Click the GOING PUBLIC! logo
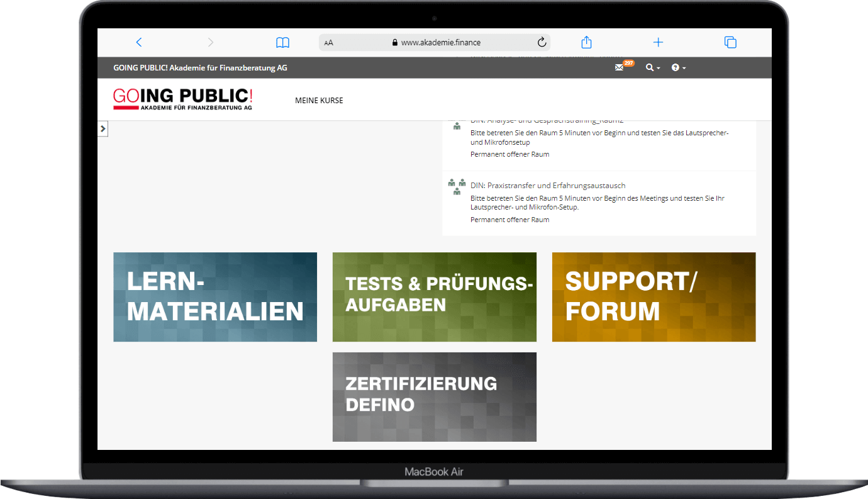This screenshot has width=868, height=499. click(182, 99)
